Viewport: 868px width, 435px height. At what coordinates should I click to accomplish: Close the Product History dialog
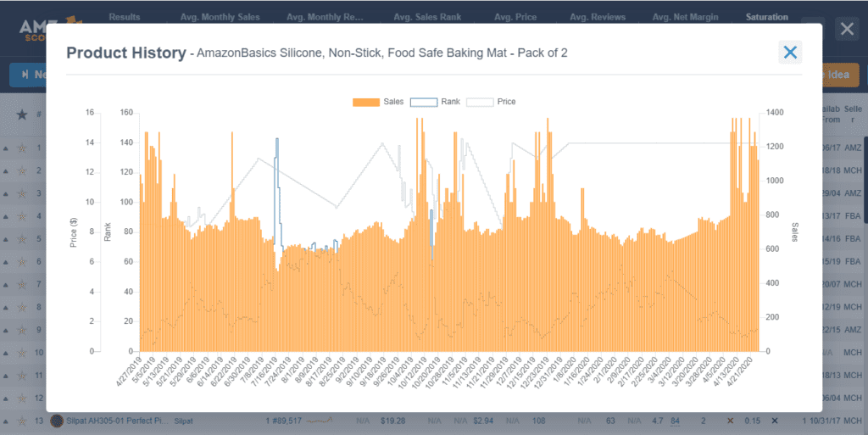click(x=790, y=53)
